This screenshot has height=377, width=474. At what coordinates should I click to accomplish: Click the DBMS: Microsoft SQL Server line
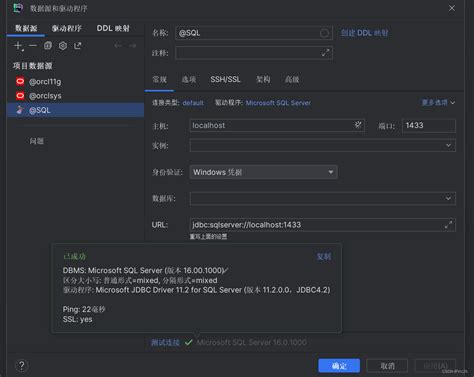click(x=146, y=270)
